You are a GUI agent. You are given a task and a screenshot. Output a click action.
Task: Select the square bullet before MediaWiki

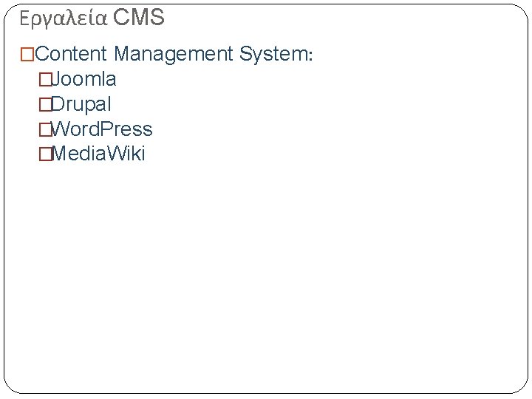click(46, 154)
